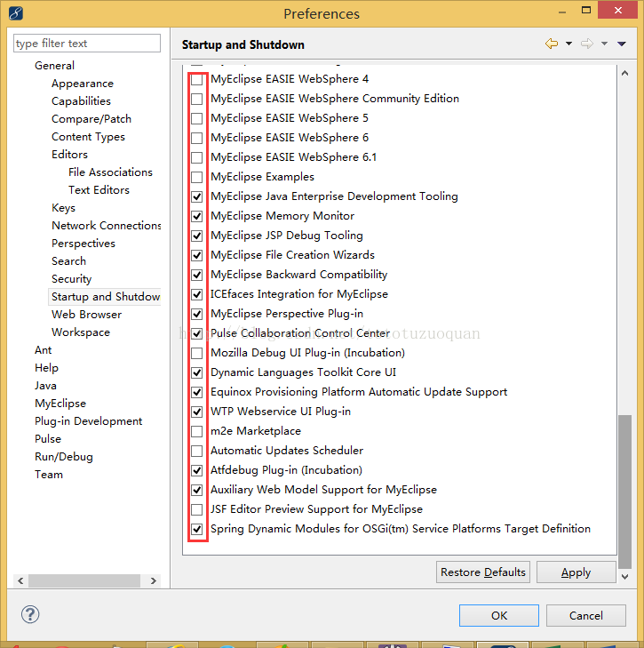Open the preferences page view menu arrow
The width and height of the screenshot is (644, 648).
pyautogui.click(x=622, y=44)
